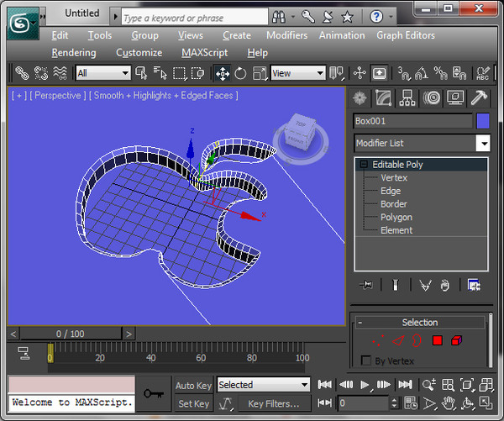Open the Modify command panel tab
Screen dimensions: 504x421
click(x=384, y=97)
